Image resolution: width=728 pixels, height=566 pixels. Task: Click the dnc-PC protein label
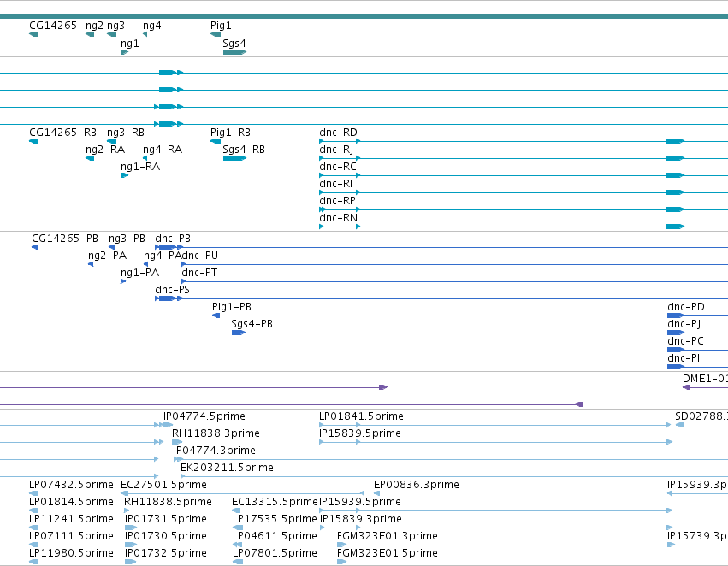[685, 341]
